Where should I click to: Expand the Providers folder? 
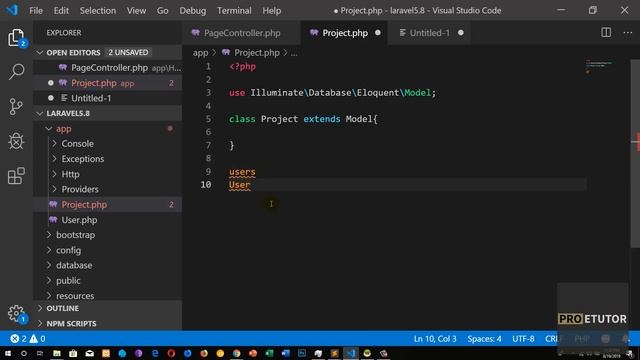[x=54, y=189]
